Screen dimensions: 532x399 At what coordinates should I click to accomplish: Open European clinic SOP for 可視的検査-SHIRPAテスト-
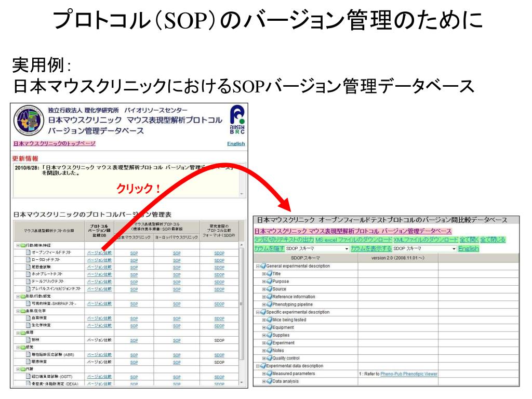coord(177,304)
